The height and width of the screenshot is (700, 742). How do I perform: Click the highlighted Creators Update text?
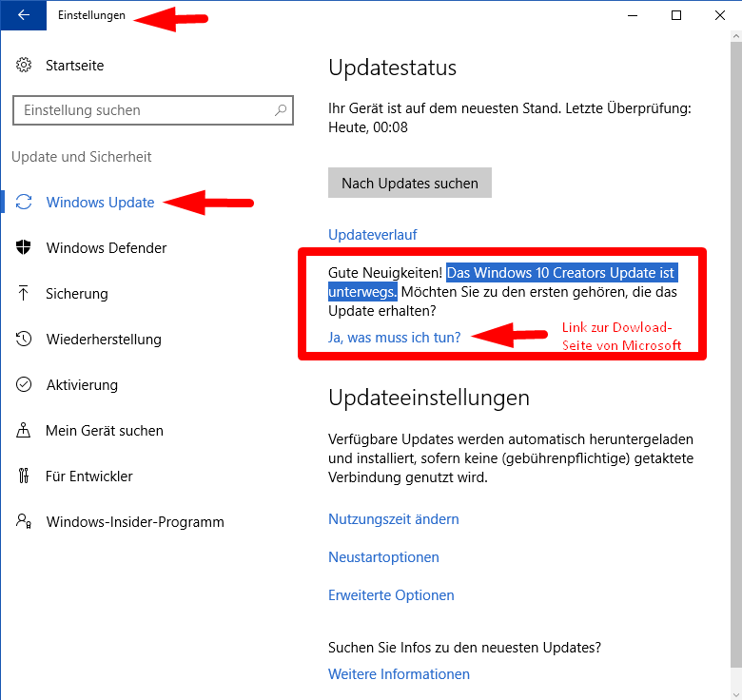(503, 282)
